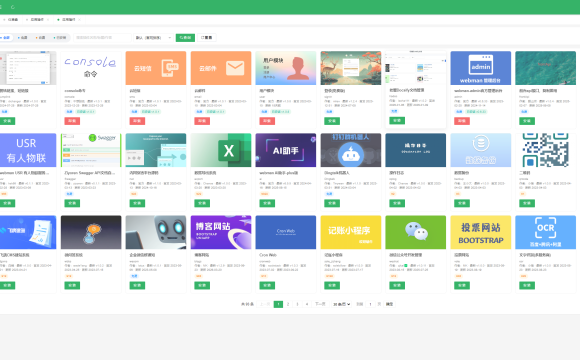Open the user module card with person silhouette

point(286,68)
